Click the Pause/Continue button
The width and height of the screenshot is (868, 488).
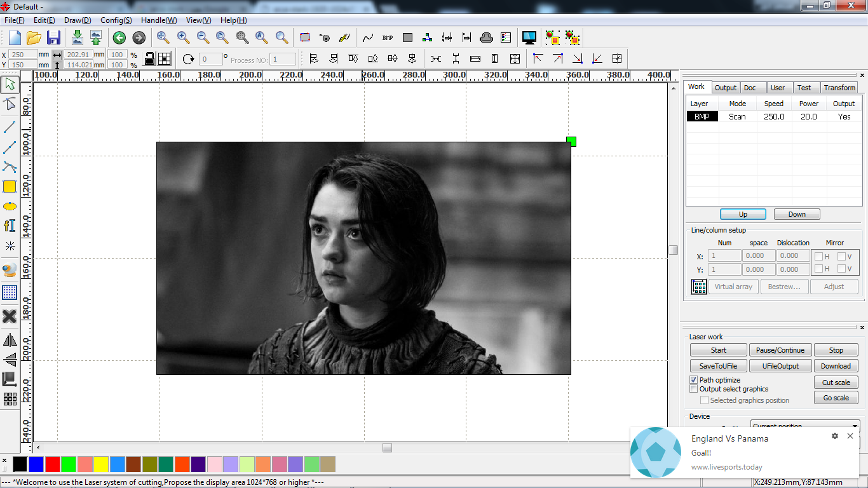[x=780, y=350]
